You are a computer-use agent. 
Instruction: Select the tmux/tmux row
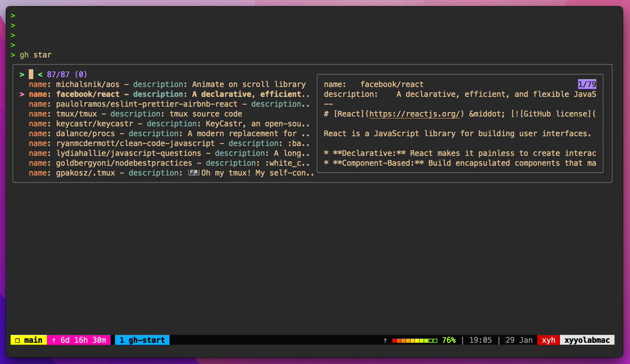point(135,114)
